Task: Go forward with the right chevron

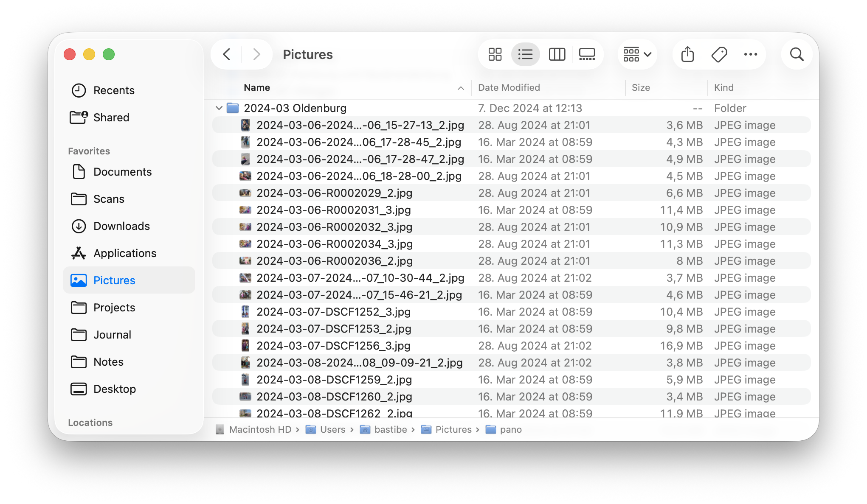Action: pos(256,54)
